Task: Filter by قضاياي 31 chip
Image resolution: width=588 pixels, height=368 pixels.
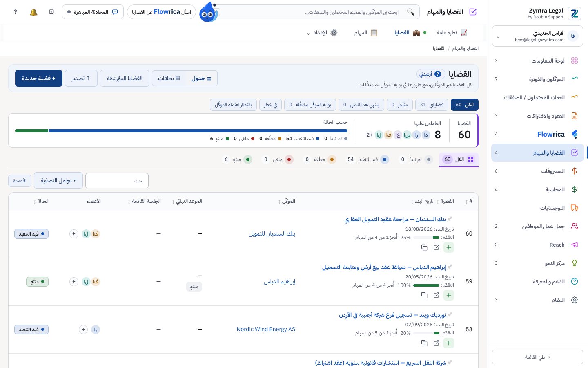Action: tap(432, 105)
